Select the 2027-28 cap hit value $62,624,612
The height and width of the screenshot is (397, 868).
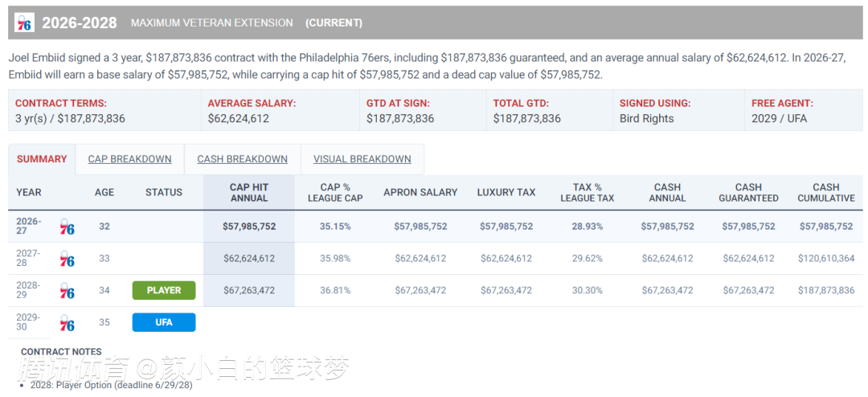(x=249, y=259)
